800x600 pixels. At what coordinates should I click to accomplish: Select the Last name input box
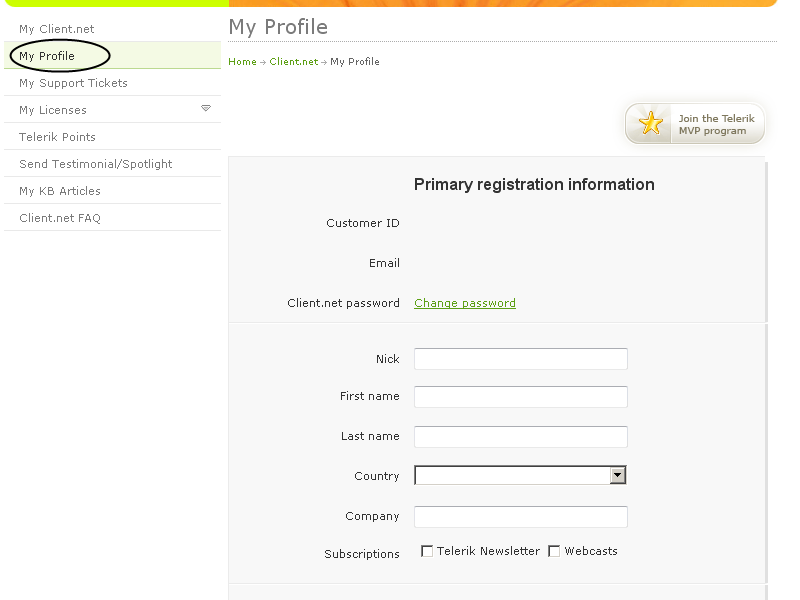coord(520,437)
